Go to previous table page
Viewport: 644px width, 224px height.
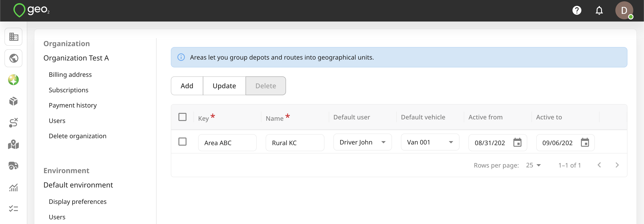[x=599, y=165]
